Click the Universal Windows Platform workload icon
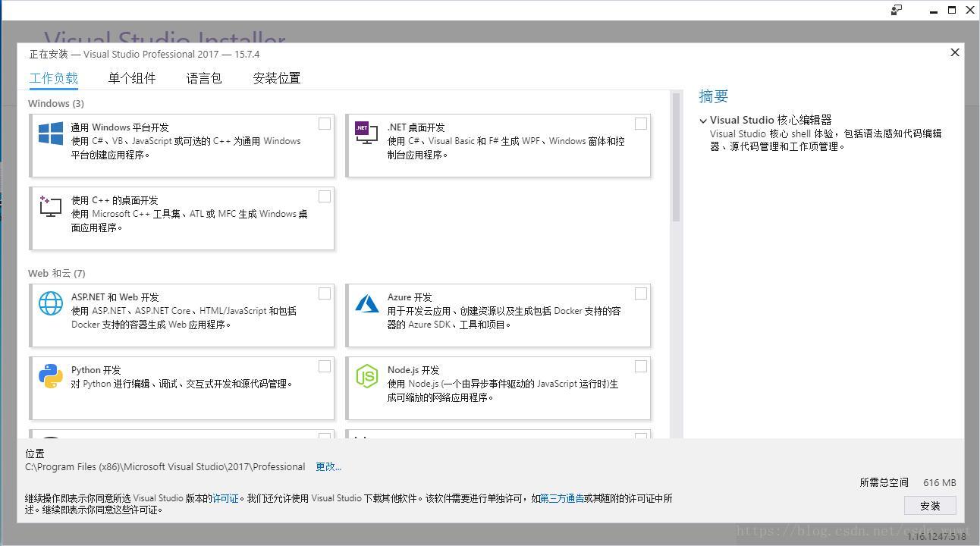 (51, 133)
